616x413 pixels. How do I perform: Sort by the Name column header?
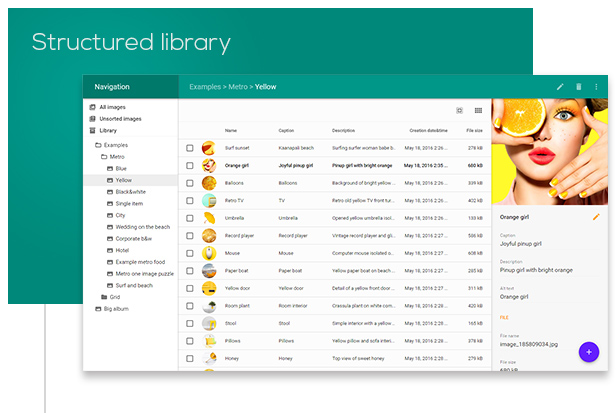pos(231,130)
